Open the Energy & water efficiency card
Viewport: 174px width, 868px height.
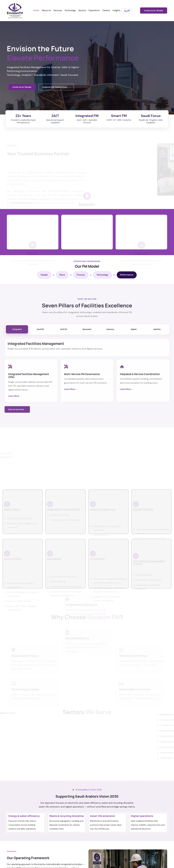click(x=26, y=823)
